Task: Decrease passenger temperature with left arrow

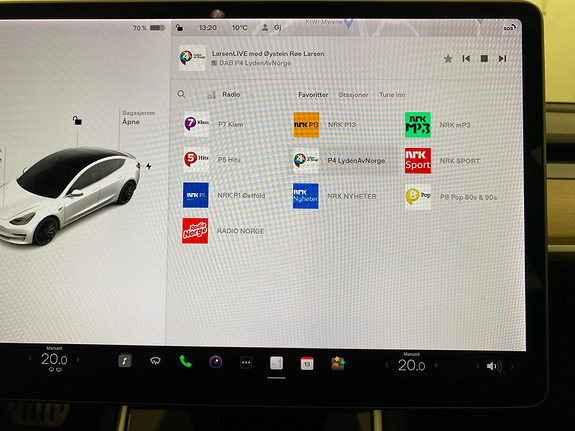Action: [387, 365]
